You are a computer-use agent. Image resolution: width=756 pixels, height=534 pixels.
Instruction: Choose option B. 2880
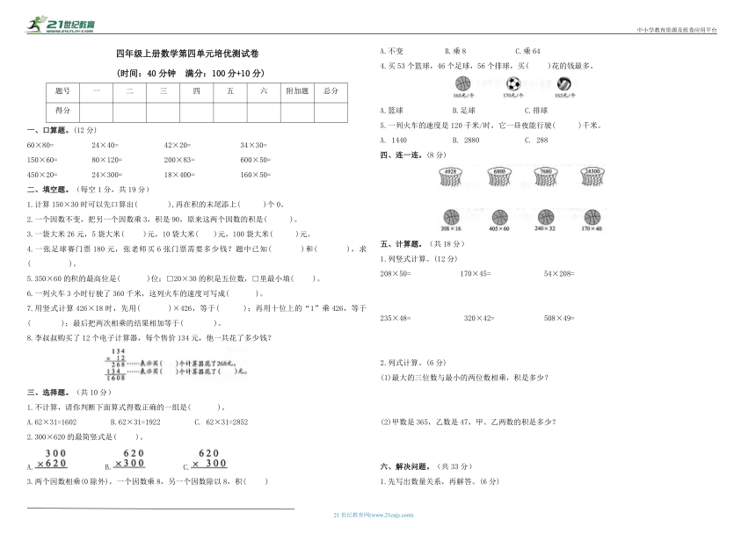point(466,141)
